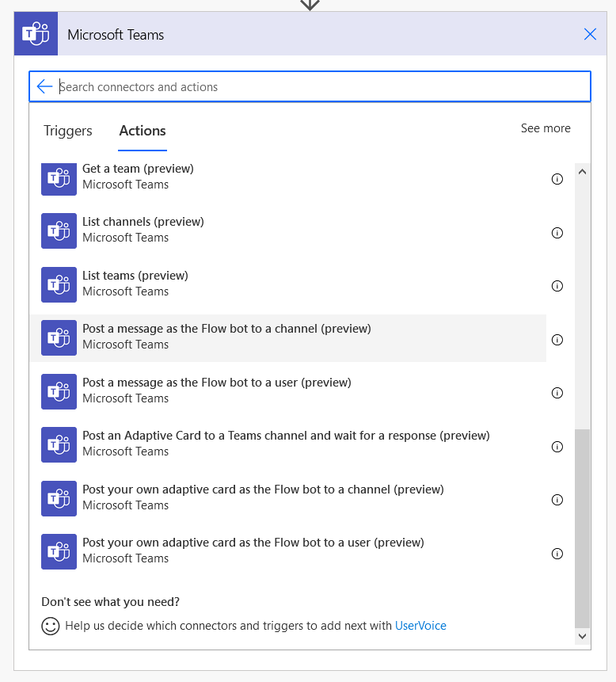View info for List teams action
This screenshot has height=682, width=616.
[x=557, y=286]
